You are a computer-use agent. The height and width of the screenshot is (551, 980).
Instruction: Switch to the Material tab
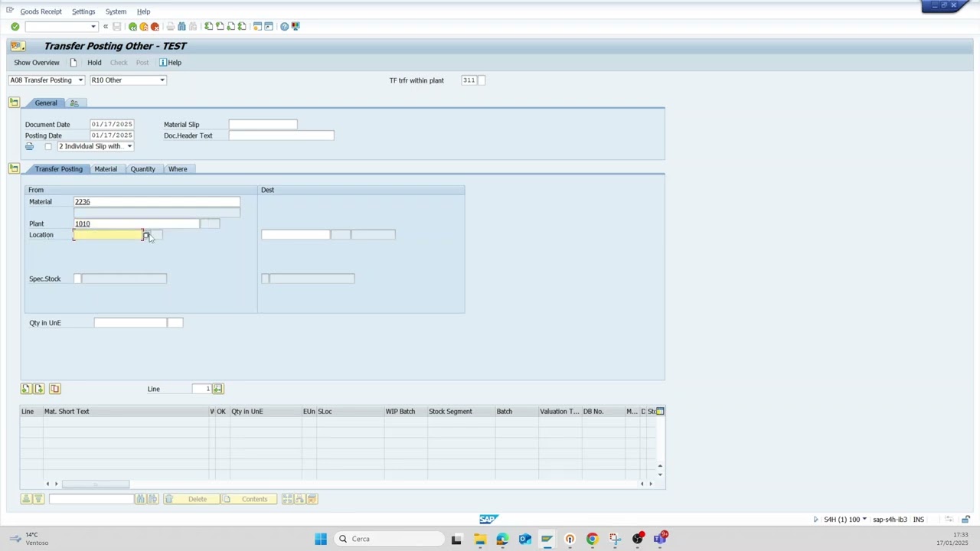pos(106,168)
